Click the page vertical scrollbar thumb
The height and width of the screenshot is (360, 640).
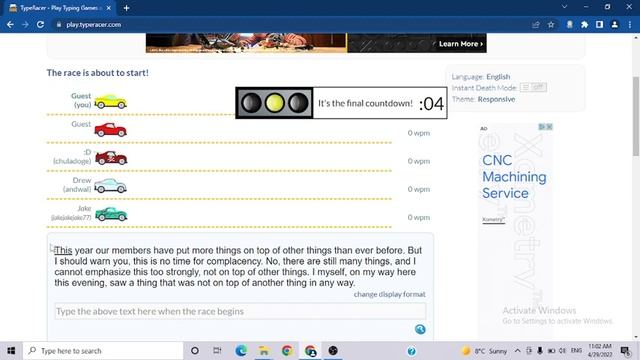click(636, 116)
